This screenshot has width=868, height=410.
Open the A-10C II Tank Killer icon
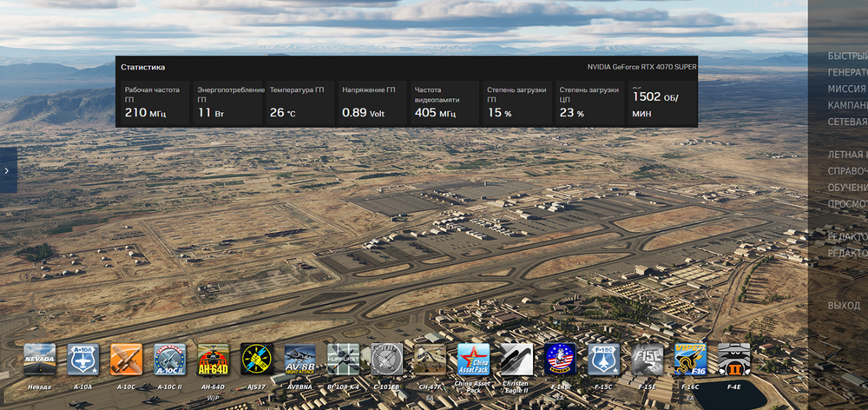click(170, 359)
